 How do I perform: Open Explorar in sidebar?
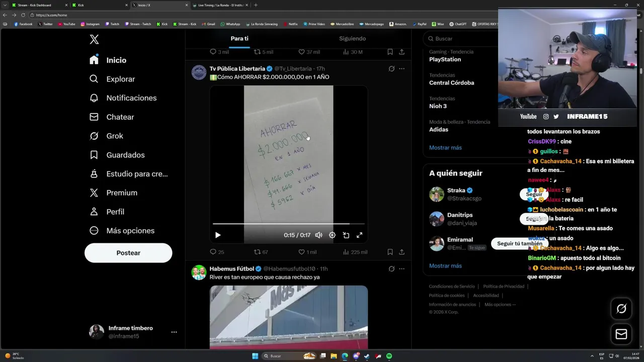coord(113,79)
